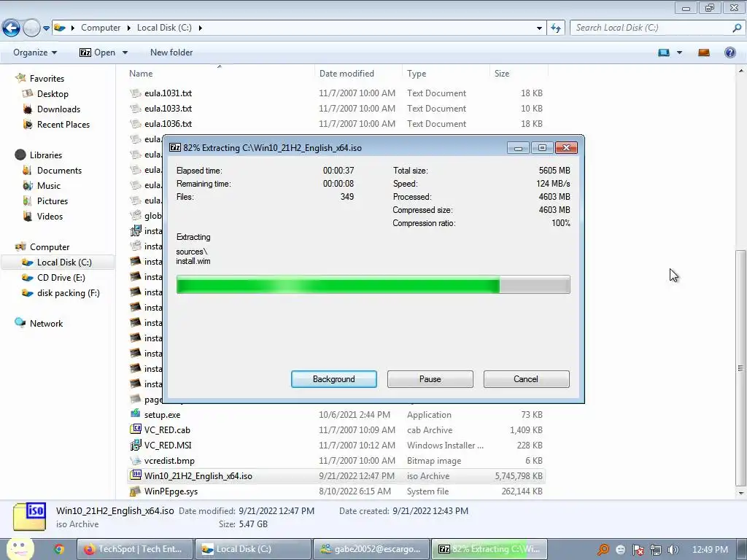Open Explorer help icon
Image resolution: width=747 pixels, height=560 pixels.
point(729,52)
